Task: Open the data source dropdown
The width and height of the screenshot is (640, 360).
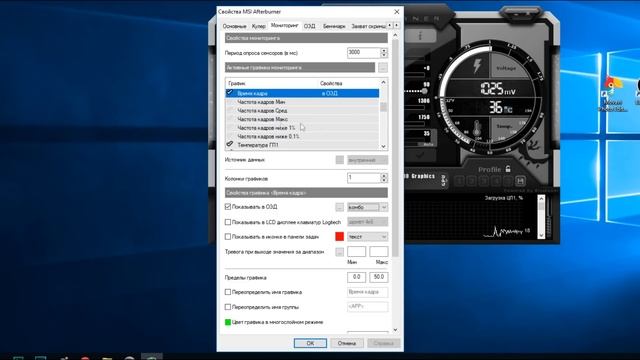Action: [x=367, y=160]
